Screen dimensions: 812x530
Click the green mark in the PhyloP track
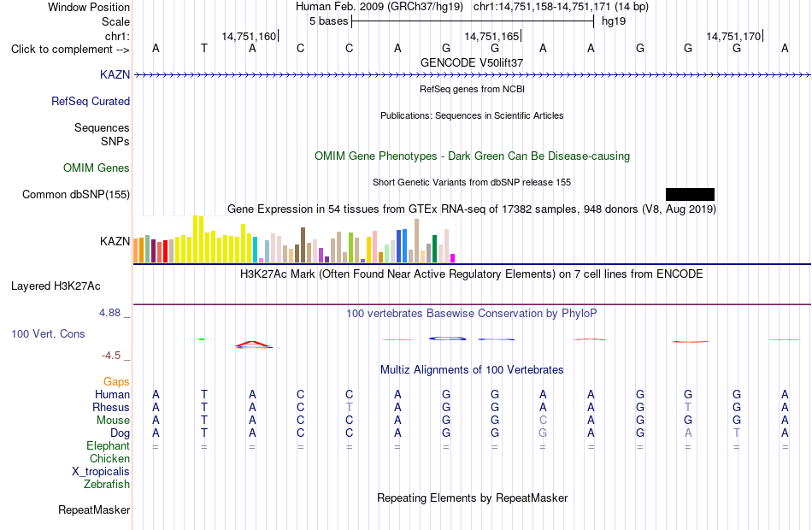(x=202, y=339)
